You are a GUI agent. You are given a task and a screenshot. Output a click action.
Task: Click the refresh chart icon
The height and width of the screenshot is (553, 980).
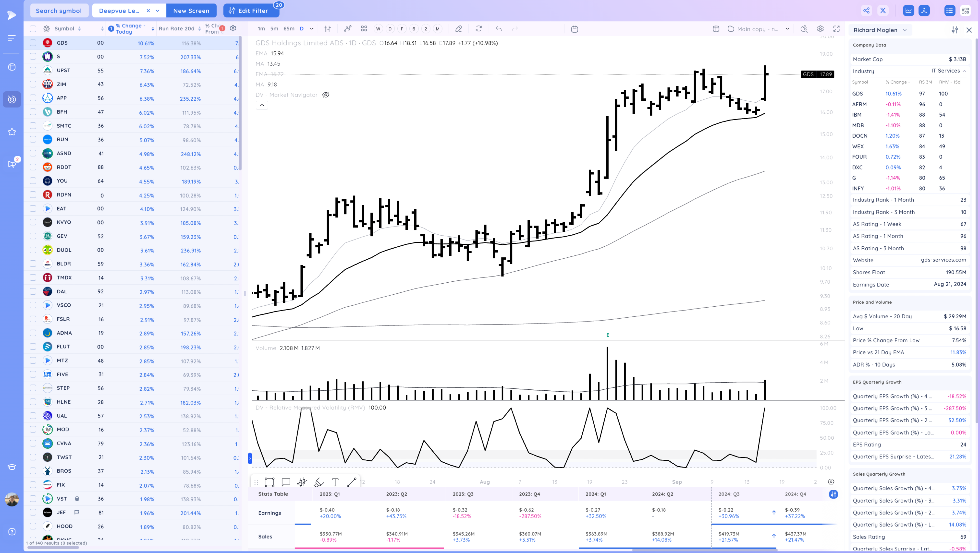click(478, 29)
